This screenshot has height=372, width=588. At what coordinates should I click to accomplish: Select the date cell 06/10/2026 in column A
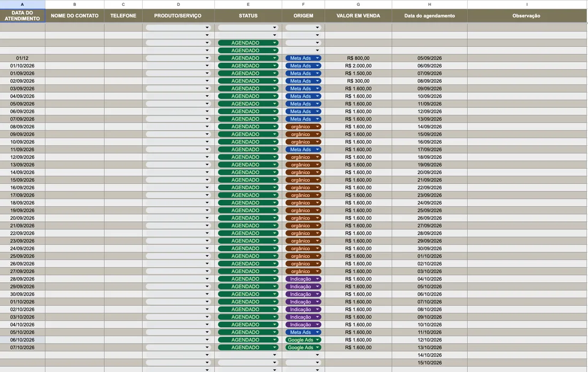click(x=22, y=340)
